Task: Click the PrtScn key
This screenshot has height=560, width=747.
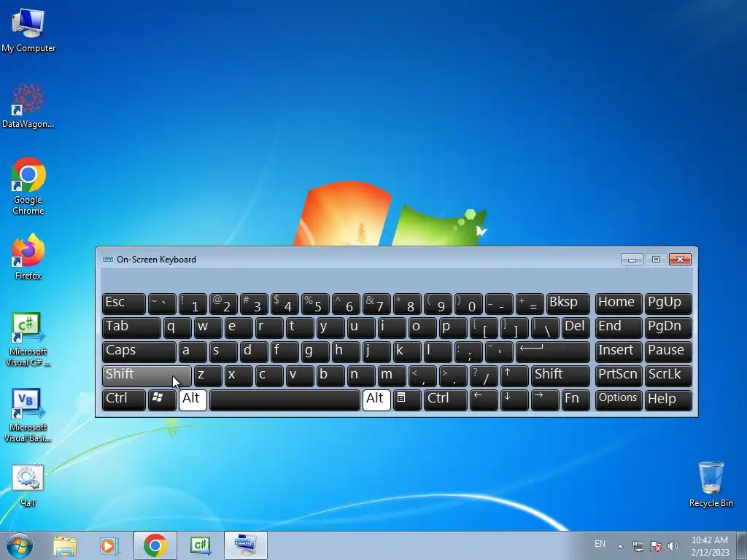Action: tap(619, 376)
